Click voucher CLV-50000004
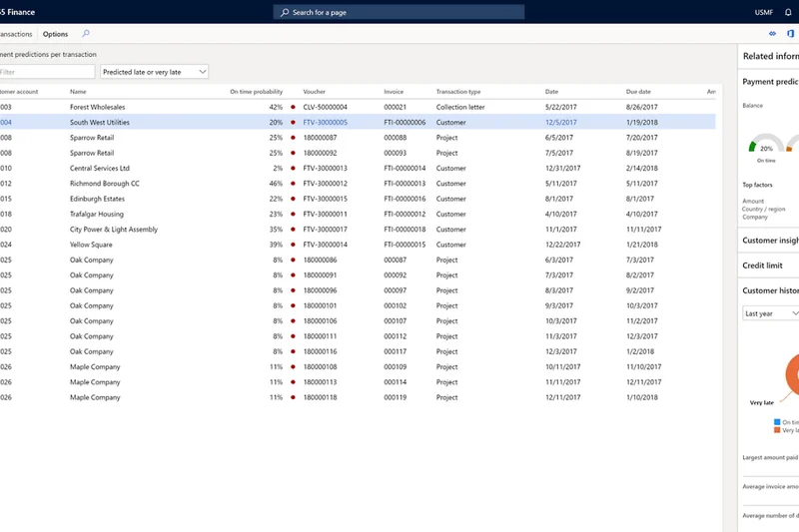Viewport: 799px width, 532px height. point(326,107)
